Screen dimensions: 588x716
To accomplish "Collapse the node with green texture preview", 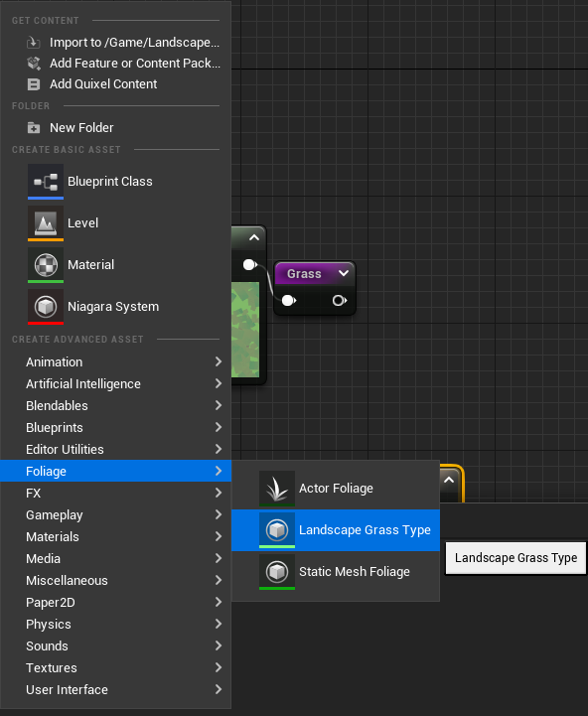I will pos(254,237).
